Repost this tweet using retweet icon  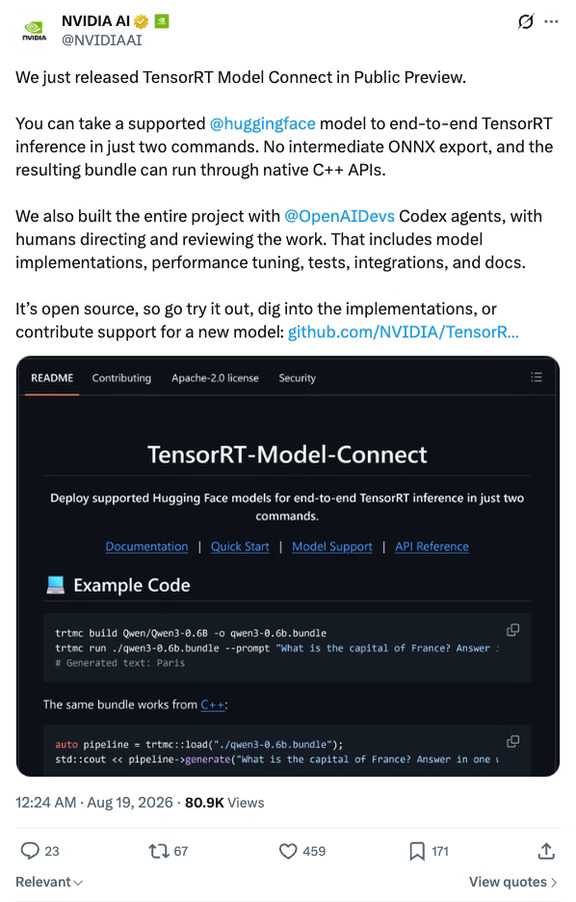click(158, 851)
